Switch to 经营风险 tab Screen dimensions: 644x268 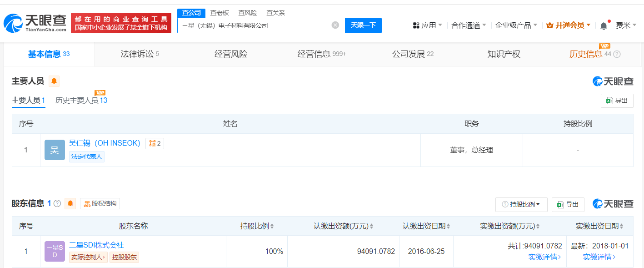[231, 54]
